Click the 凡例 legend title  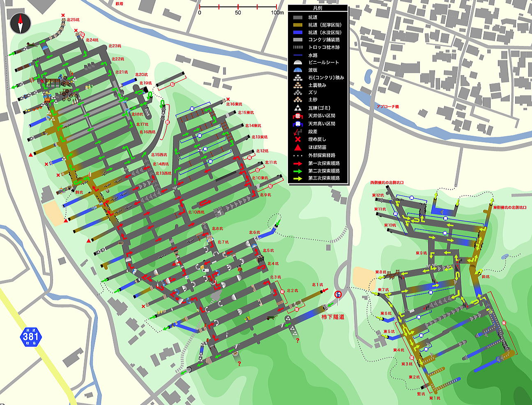point(318,8)
